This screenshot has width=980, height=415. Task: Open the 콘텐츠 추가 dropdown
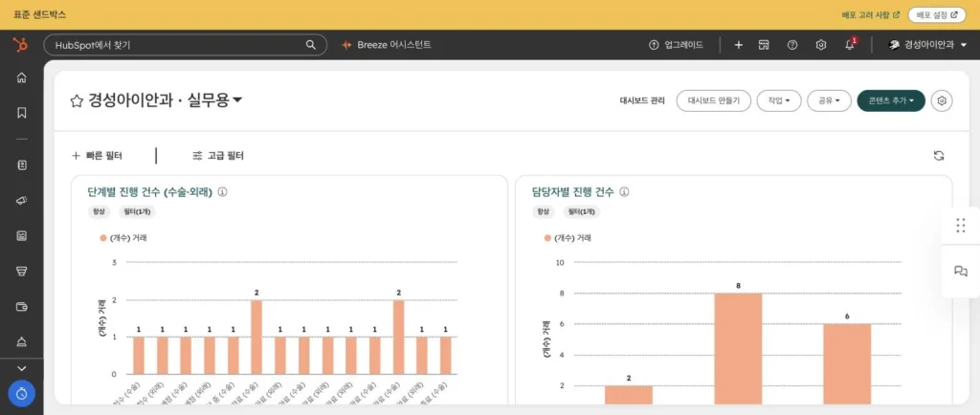[x=891, y=100]
